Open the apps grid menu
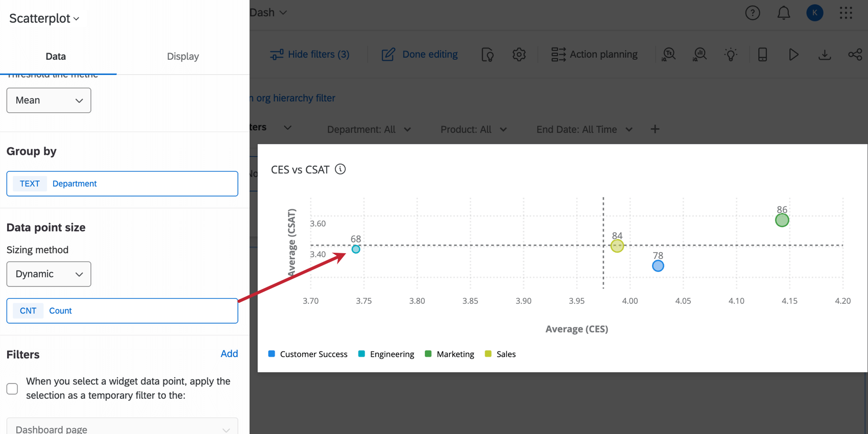Image resolution: width=868 pixels, height=434 pixels. coord(846,13)
